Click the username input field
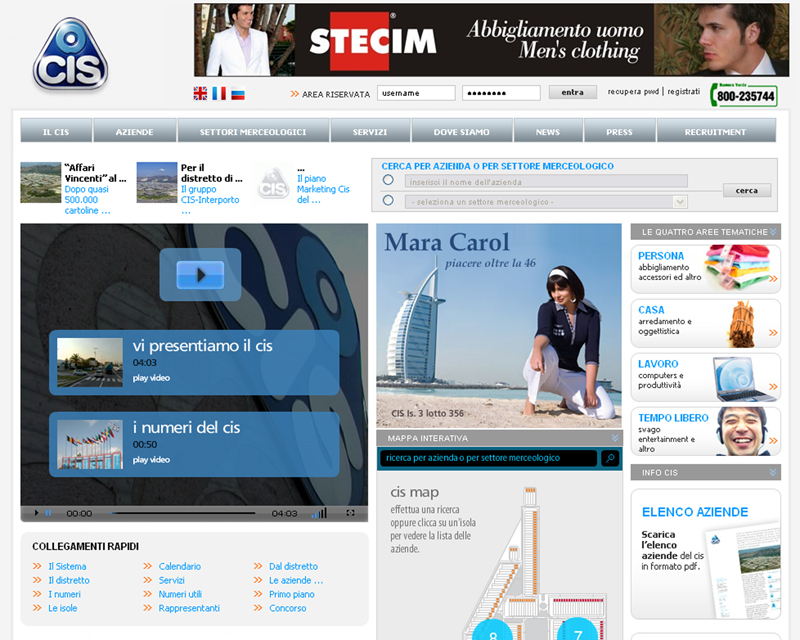This screenshot has width=800, height=640. pos(416,93)
